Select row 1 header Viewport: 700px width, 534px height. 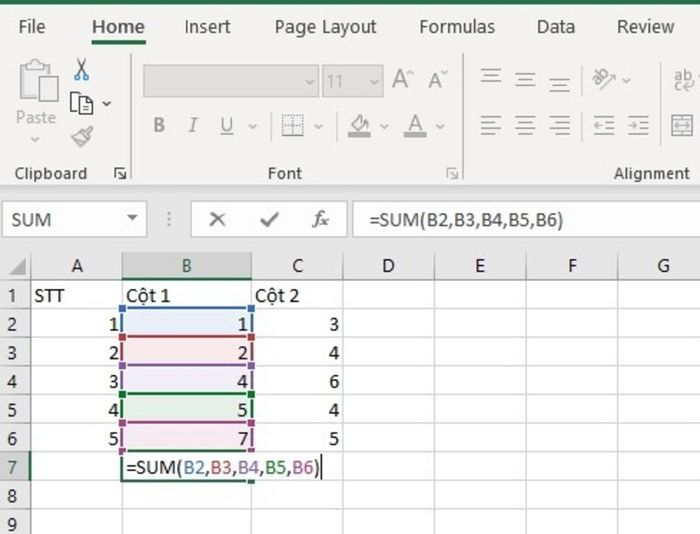(x=13, y=296)
